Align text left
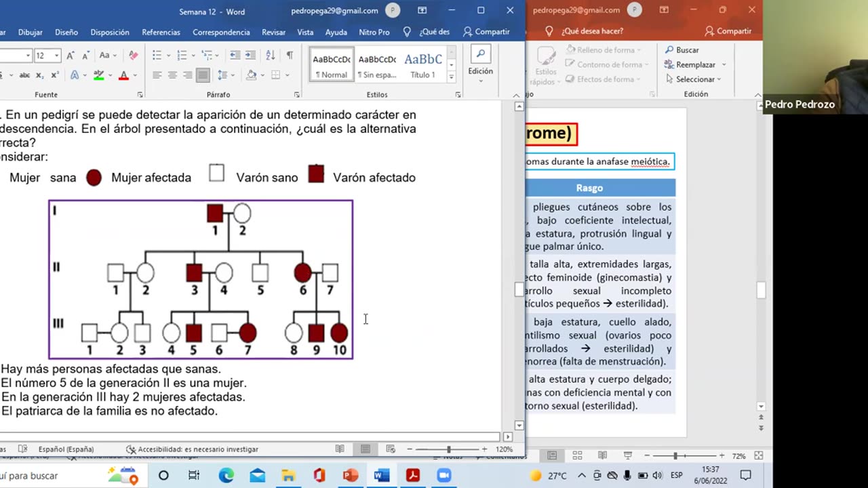 (x=157, y=75)
